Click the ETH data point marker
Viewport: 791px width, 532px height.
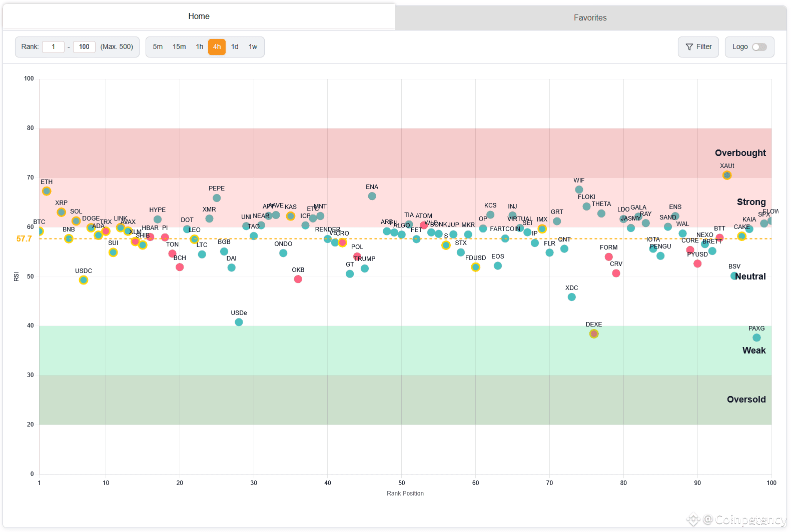coord(47,191)
